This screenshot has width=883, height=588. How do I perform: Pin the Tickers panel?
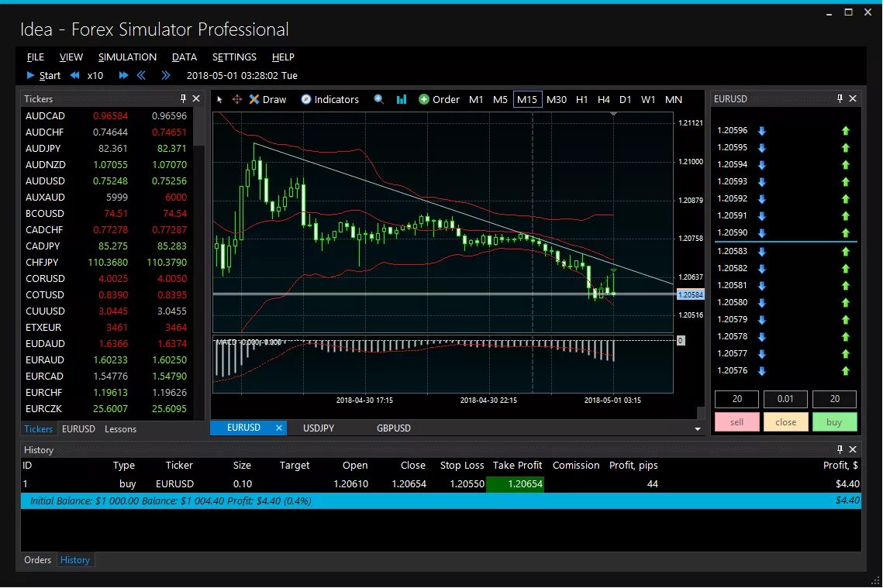pos(183,98)
